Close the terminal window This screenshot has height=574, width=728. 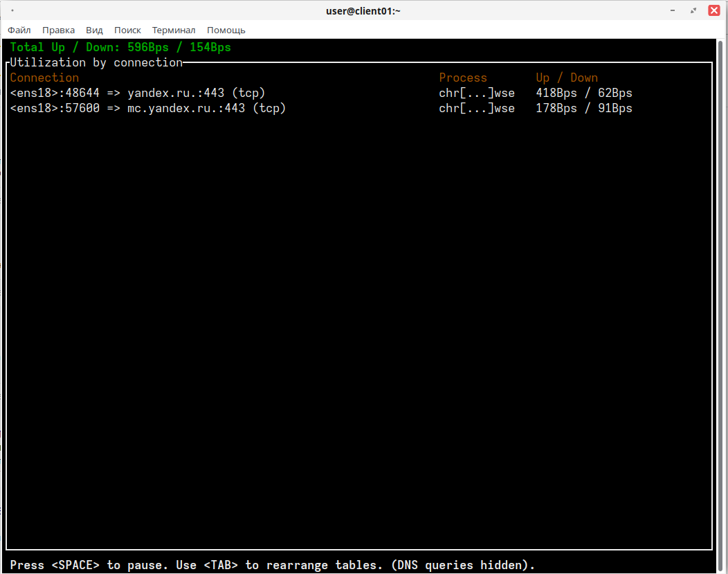pyautogui.click(x=714, y=10)
